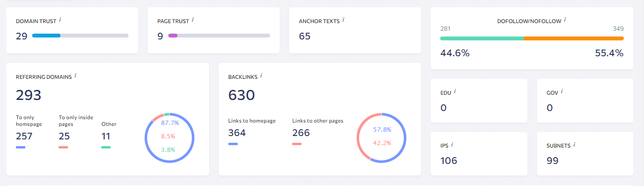644x186 pixels.
Task: Click the red swatch under 25
Action: click(x=63, y=147)
